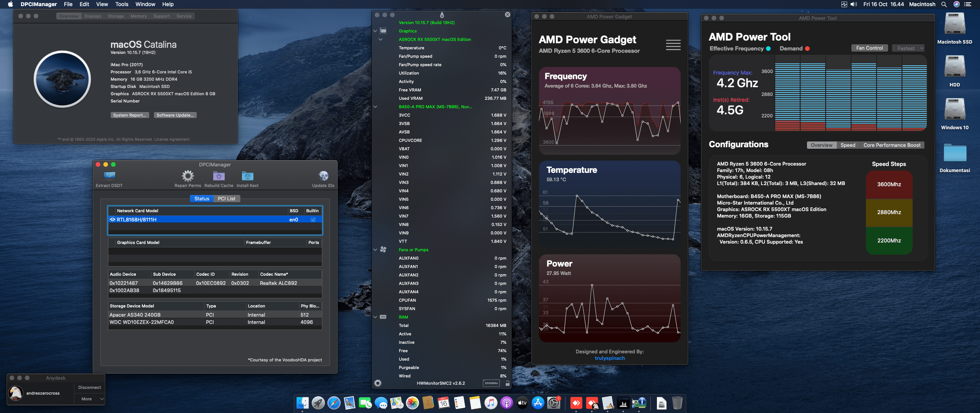Image resolution: width=980 pixels, height=413 pixels.
Task: Open Calendar from the Dock
Action: click(444, 403)
